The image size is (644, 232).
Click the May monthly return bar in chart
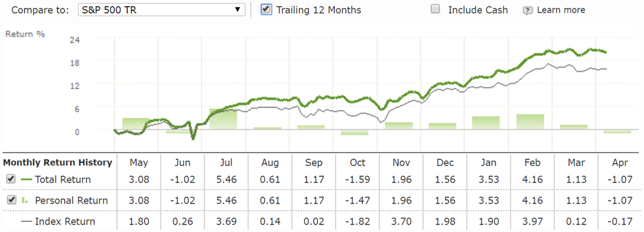pyautogui.click(x=136, y=124)
